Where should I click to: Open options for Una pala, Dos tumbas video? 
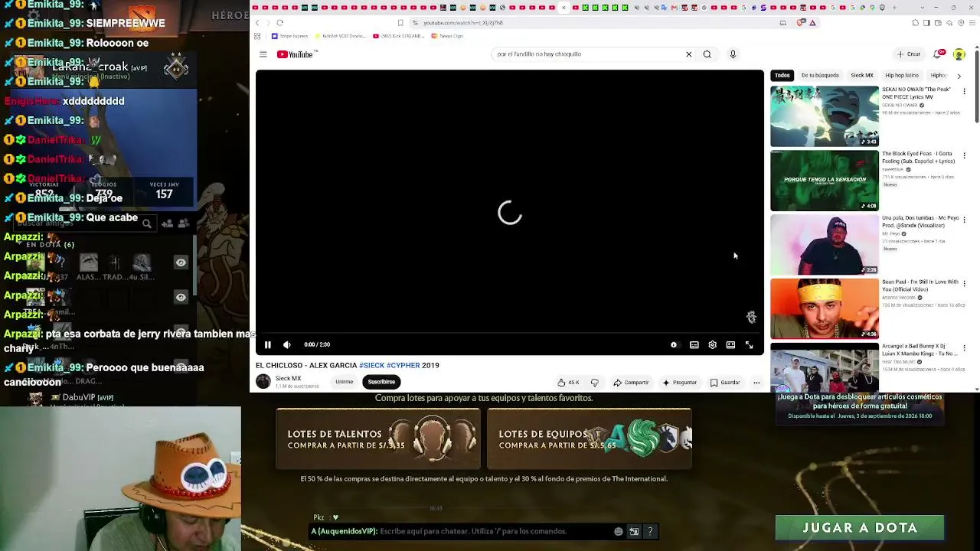tap(964, 220)
